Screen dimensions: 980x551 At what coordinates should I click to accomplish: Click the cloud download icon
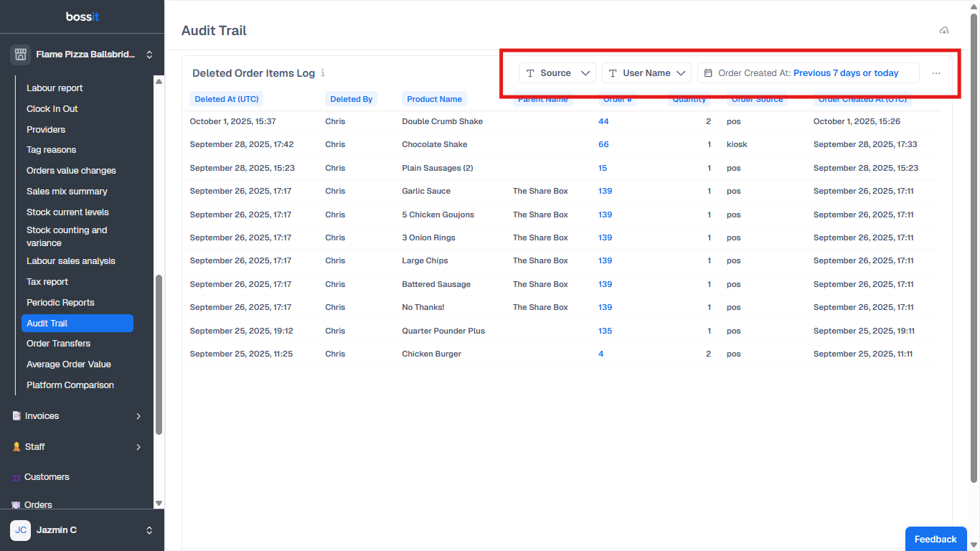(944, 30)
